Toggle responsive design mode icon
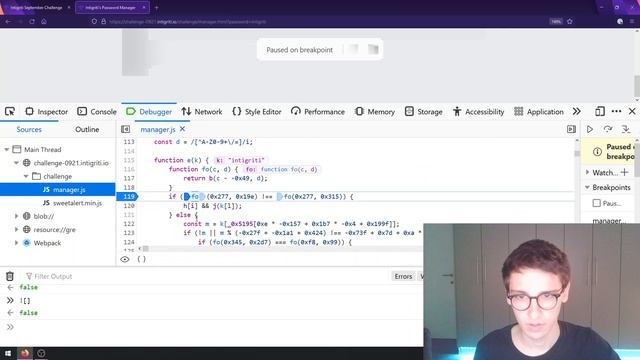 pyautogui.click(x=600, y=111)
